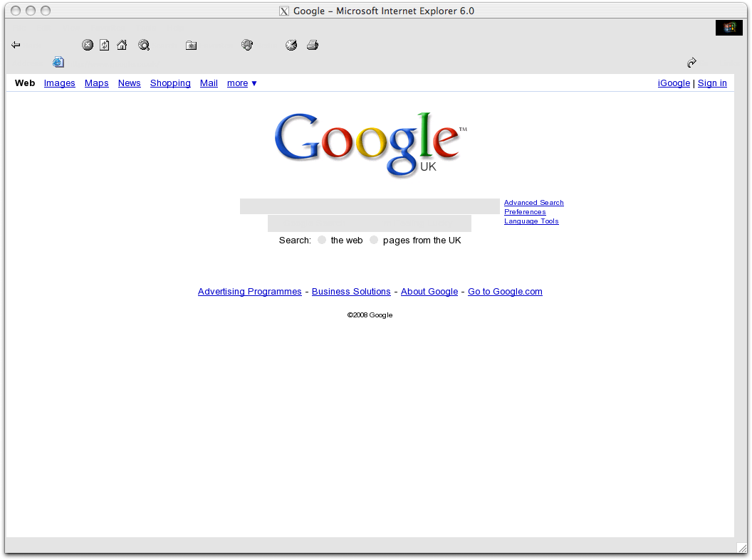Visit Advertising Programmes link
The height and width of the screenshot is (560, 752).
[250, 292]
